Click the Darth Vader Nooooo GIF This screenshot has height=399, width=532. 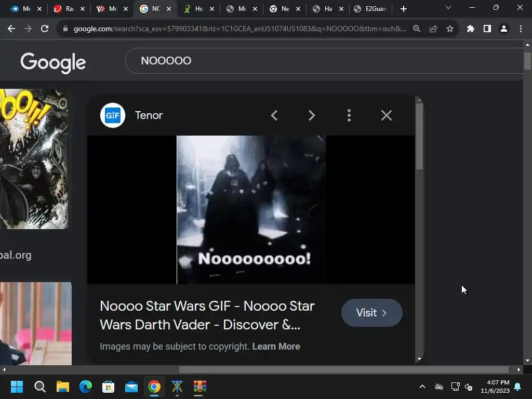pos(251,210)
